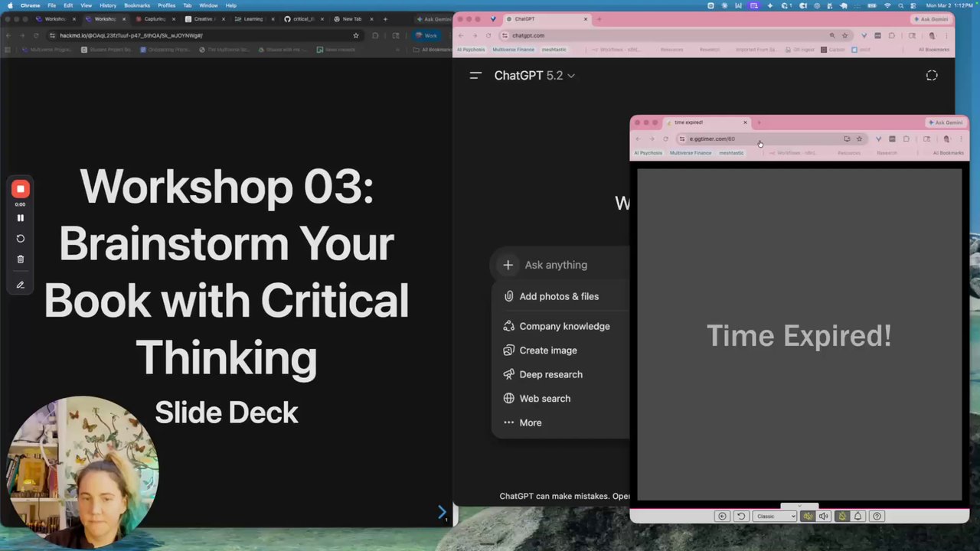Open the pen annotation tool
Image resolution: width=980 pixels, height=551 pixels.
21,285
